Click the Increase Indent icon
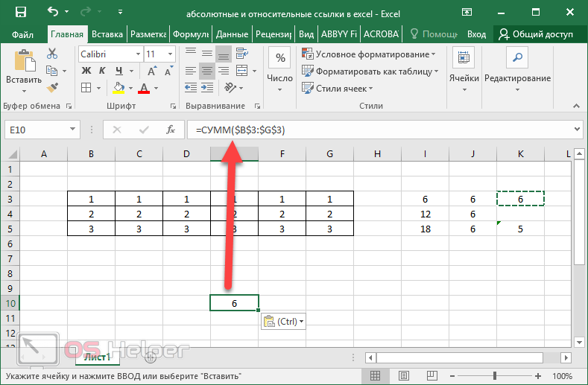 pyautogui.click(x=207, y=88)
